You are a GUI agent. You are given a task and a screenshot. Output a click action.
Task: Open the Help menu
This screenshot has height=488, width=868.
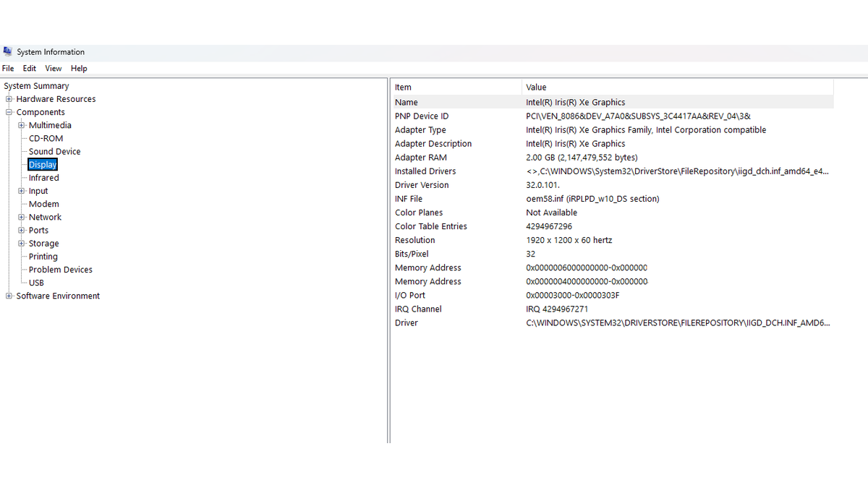(79, 69)
